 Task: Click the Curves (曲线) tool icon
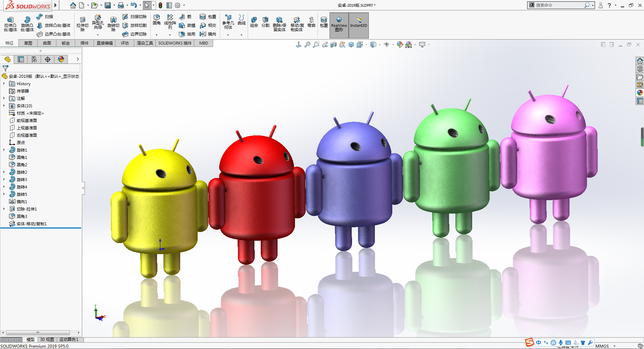pyautogui.click(x=242, y=20)
